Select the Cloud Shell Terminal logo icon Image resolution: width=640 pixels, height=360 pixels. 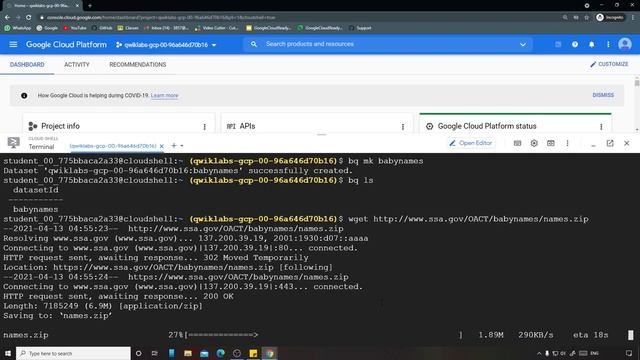pos(13,142)
